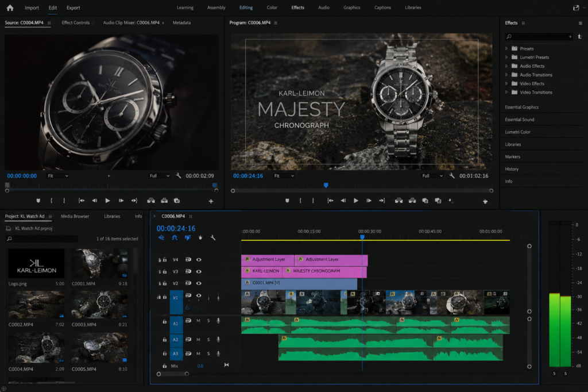Click Export in top bar
The image size is (588, 392).
click(x=73, y=7)
